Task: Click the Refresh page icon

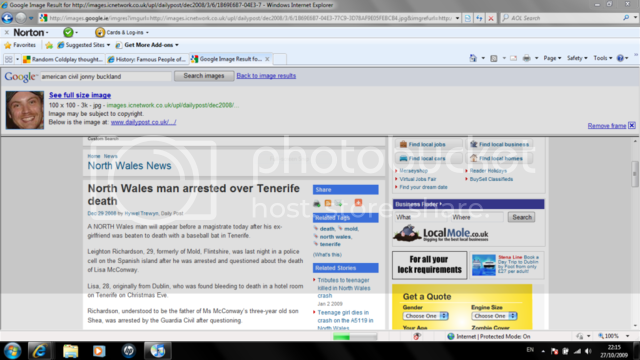Action: point(479,18)
